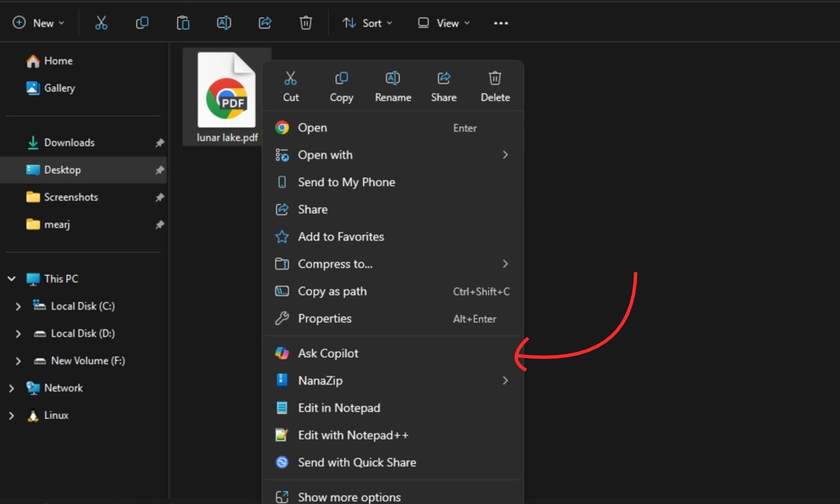
Task: Click the Delete trash icon in the context menu
Action: 495,78
